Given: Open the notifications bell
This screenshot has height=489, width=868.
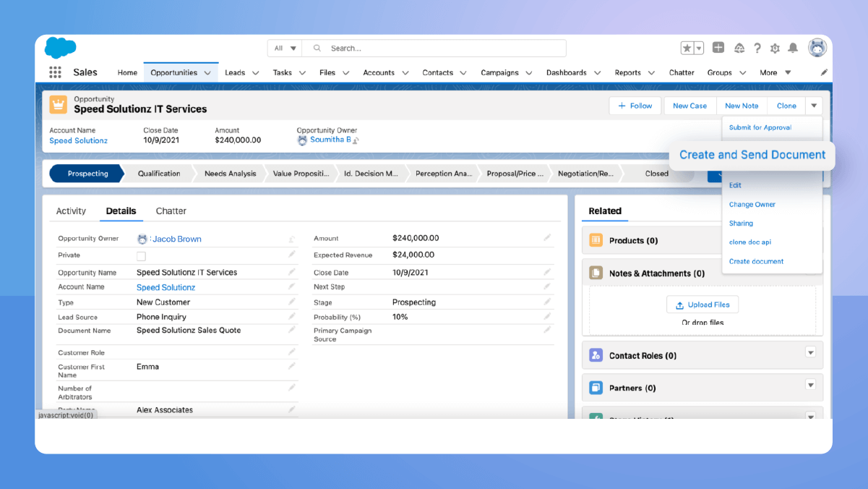Looking at the screenshot, I should (x=793, y=48).
